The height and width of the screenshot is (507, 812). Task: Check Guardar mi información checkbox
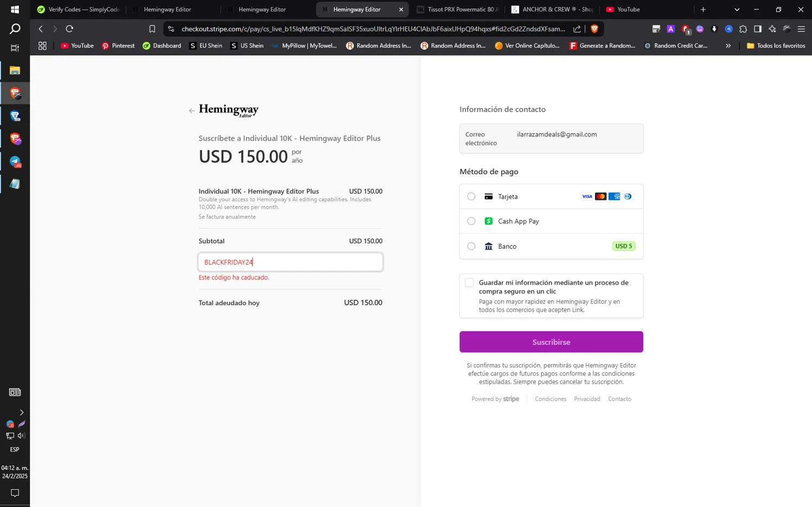pos(469,282)
